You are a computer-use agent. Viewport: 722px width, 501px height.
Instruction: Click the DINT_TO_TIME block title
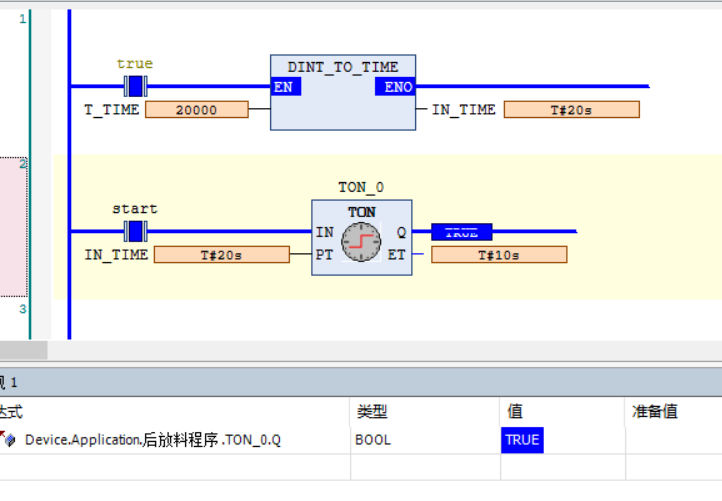click(x=343, y=67)
